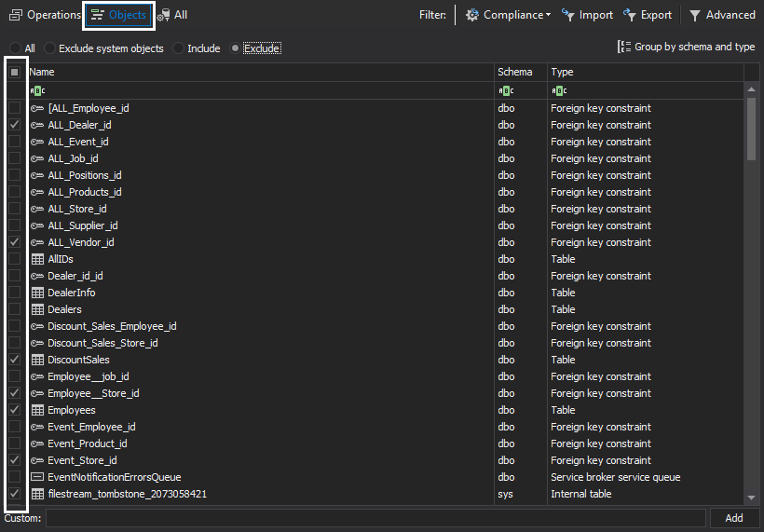Toggle Group by schema and type
764x532 pixels.
coord(686,47)
